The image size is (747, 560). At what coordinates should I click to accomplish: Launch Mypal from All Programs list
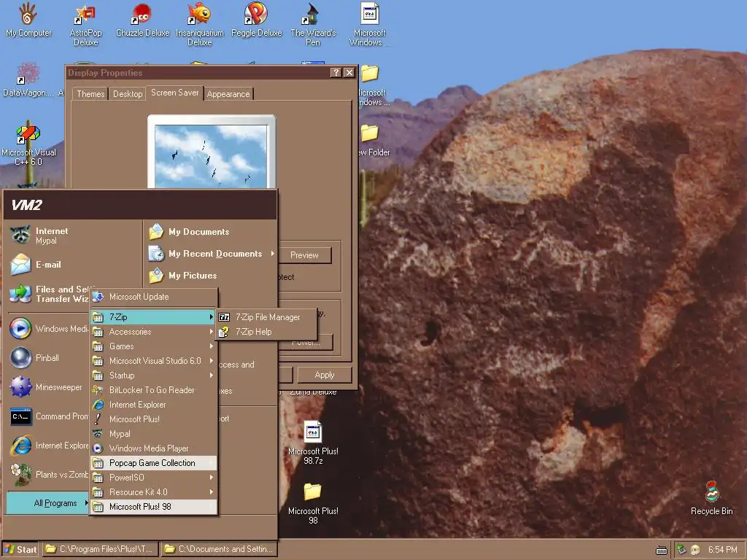(x=153, y=434)
